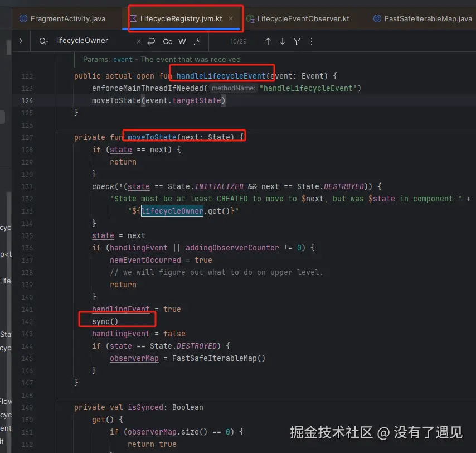This screenshot has height=453, width=476.
Task: Click the 10/29 match counter
Action: [x=239, y=41]
